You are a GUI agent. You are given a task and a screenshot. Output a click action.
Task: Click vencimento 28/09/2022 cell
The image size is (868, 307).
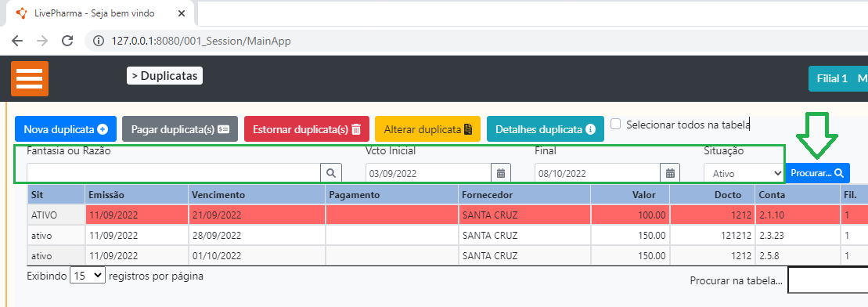click(256, 236)
